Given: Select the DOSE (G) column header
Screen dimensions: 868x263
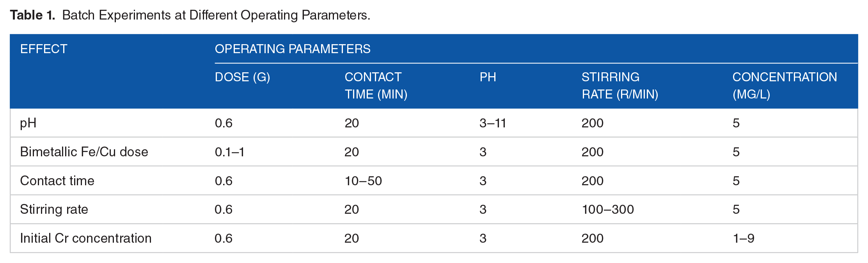Looking at the screenshot, I should (x=242, y=77).
